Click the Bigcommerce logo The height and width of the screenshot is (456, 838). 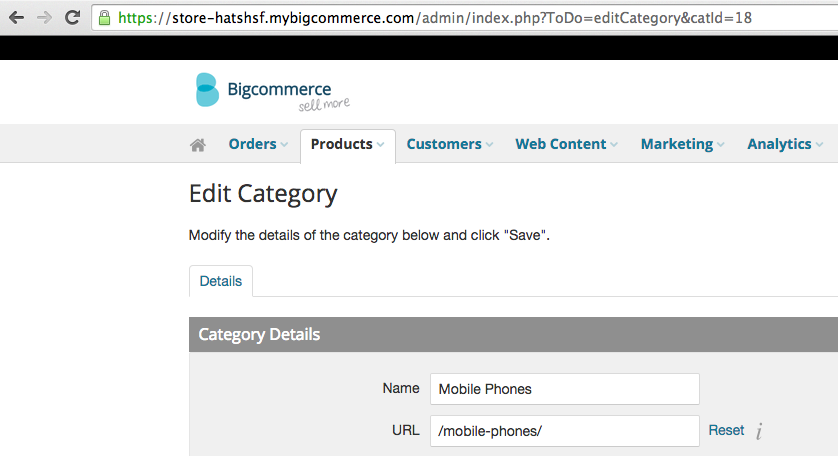point(273,91)
